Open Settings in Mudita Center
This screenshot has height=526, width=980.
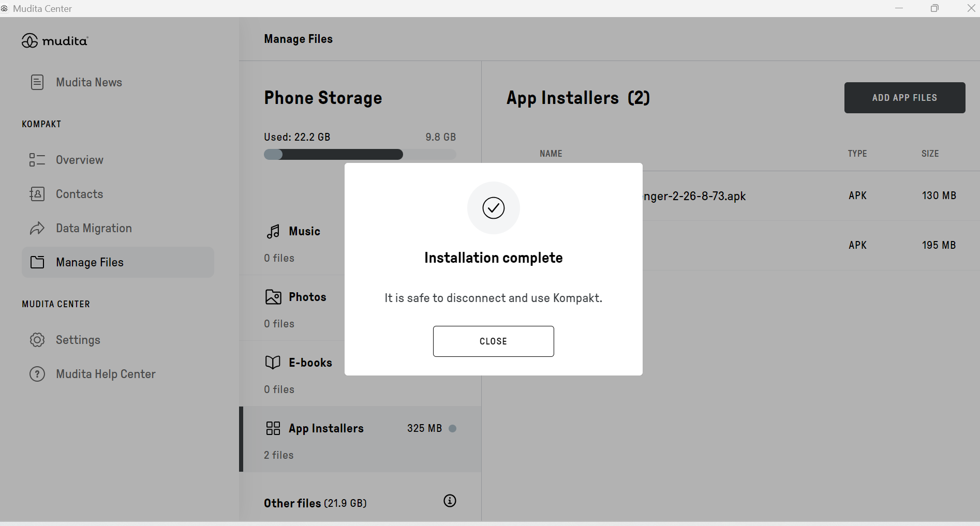[x=118, y=340]
